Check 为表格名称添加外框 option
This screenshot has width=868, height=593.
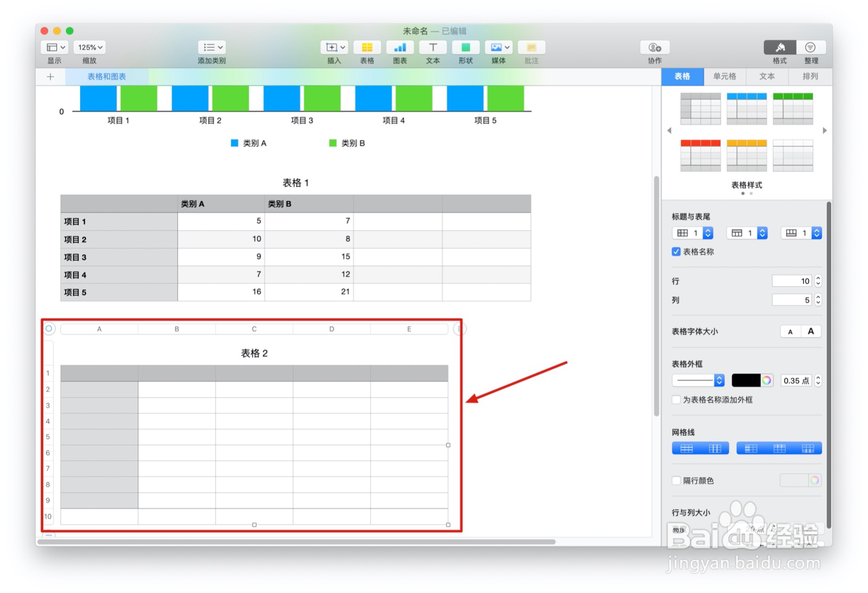676,400
